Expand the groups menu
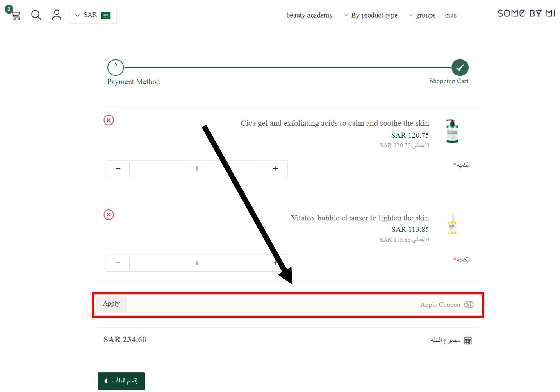 [422, 15]
